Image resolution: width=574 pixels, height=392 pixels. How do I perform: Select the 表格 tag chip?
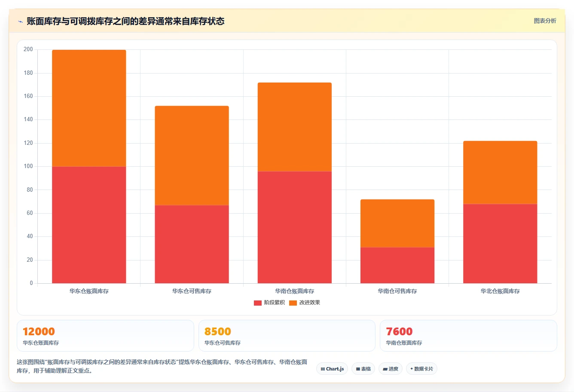(363, 369)
